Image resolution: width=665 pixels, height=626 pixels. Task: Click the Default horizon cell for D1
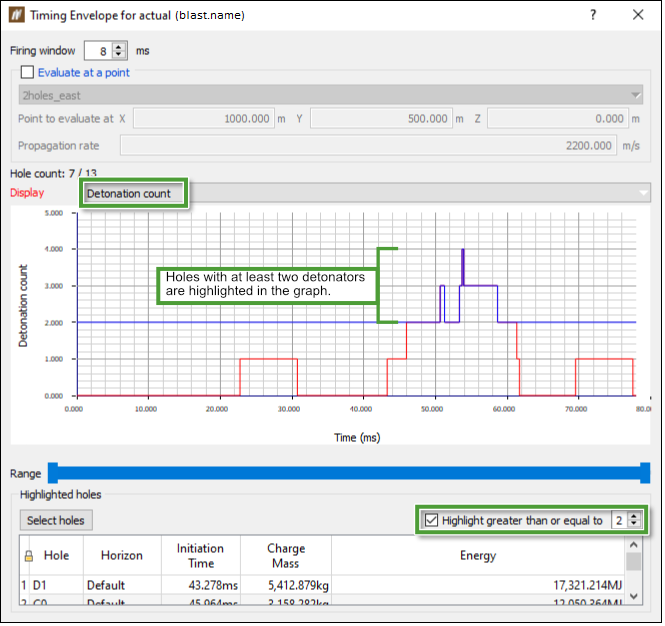coord(122,585)
